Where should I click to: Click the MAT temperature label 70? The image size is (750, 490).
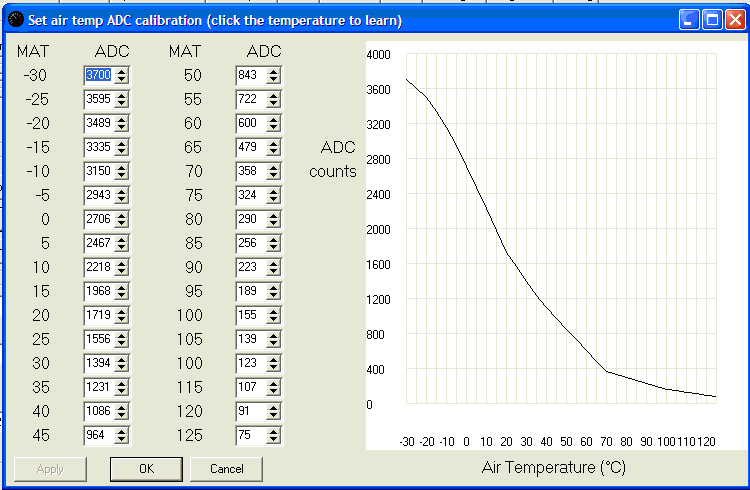coord(194,171)
